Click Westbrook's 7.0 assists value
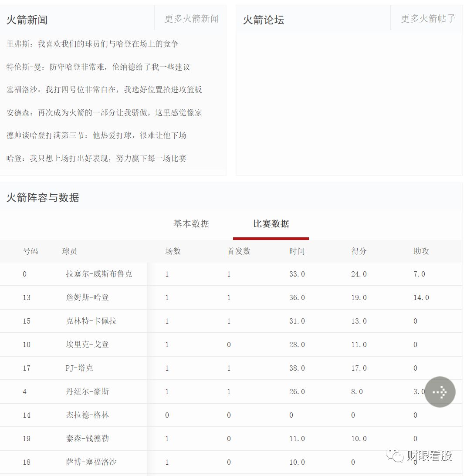 coord(420,274)
